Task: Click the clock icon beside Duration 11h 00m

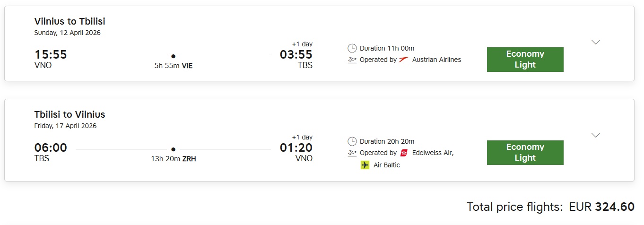Action: 352,48
